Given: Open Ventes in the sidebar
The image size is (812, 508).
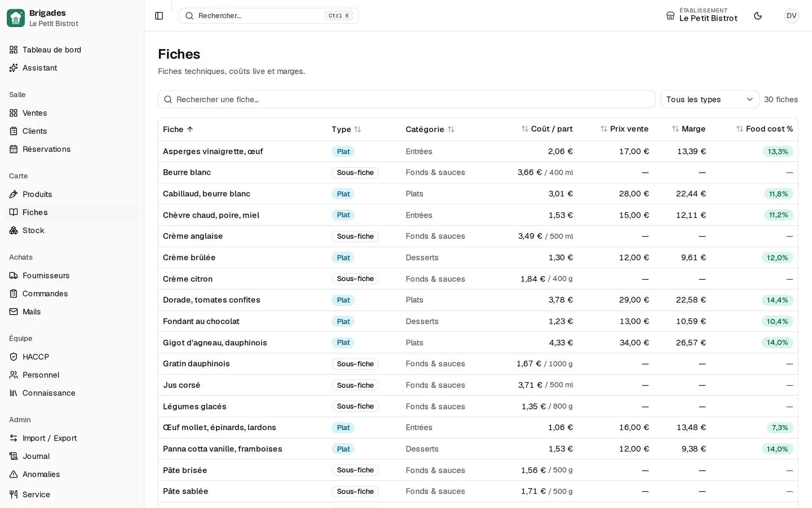Looking at the screenshot, I should tap(71, 113).
